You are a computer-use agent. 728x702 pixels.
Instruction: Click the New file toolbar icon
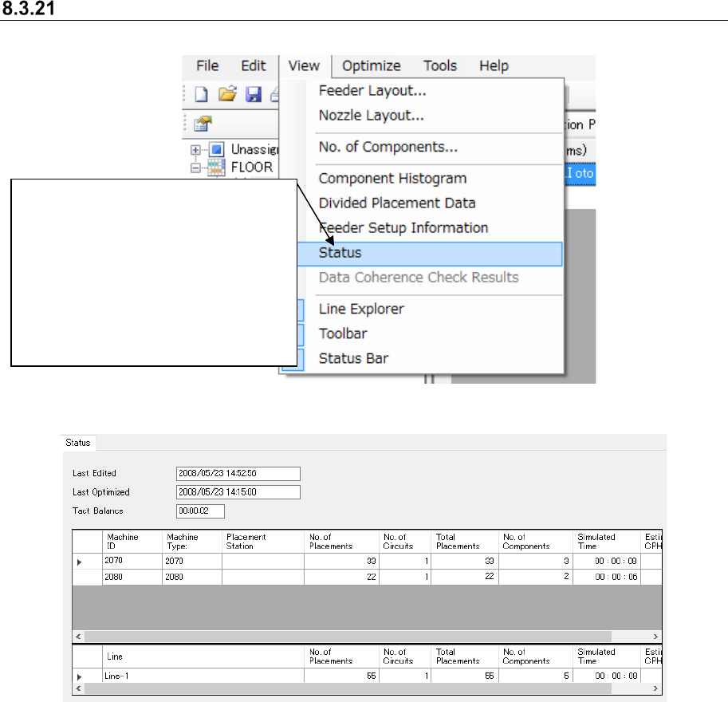202,95
